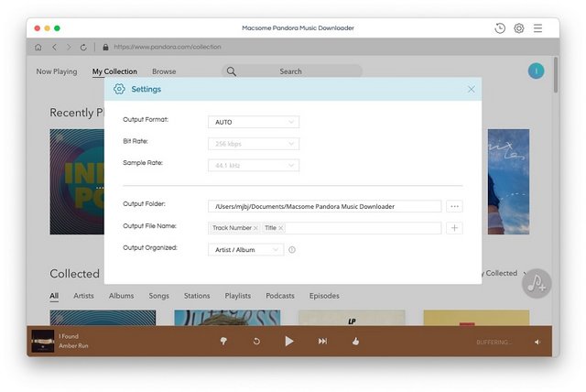Replay the current track
Screen dimensions: 586x392
256,342
